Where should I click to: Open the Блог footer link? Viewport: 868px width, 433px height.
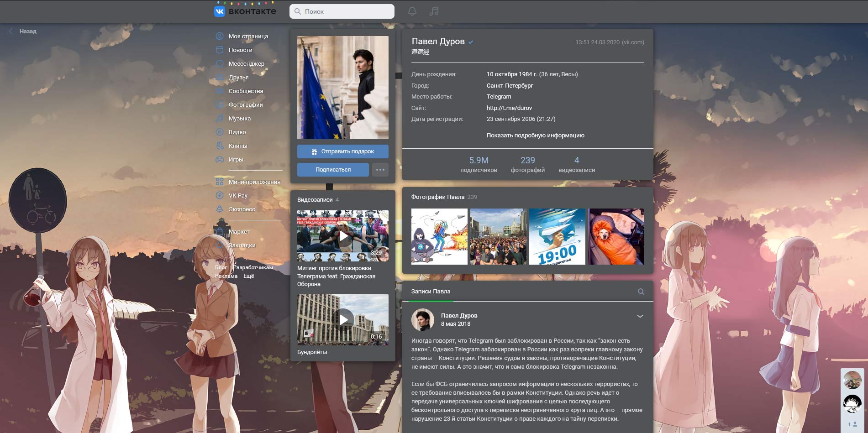pos(221,267)
